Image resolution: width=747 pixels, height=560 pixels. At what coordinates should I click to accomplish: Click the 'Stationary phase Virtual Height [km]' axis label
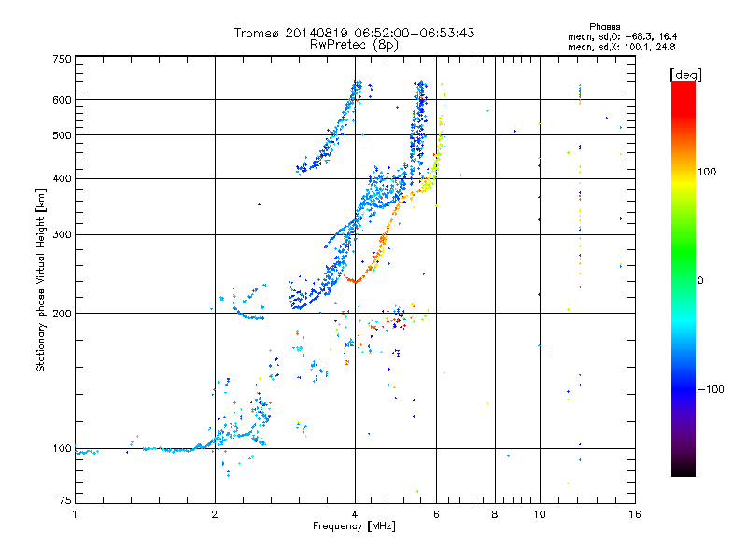point(41,280)
